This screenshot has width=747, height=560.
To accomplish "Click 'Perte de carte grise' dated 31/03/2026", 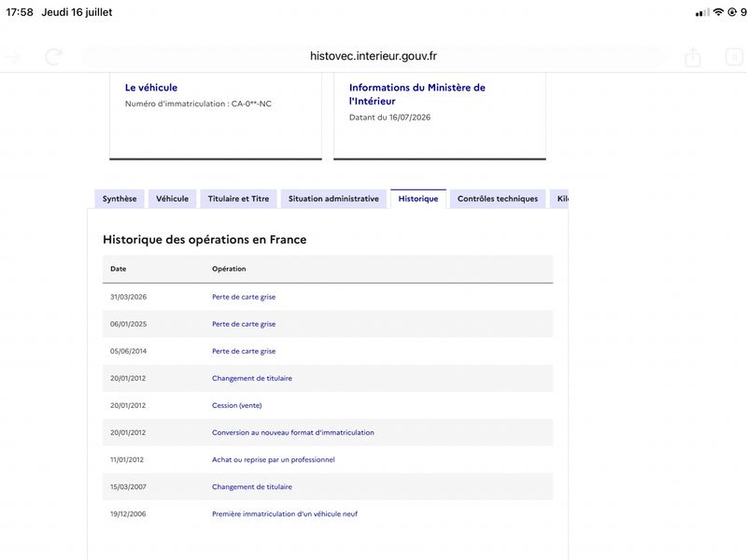I will point(244,297).
